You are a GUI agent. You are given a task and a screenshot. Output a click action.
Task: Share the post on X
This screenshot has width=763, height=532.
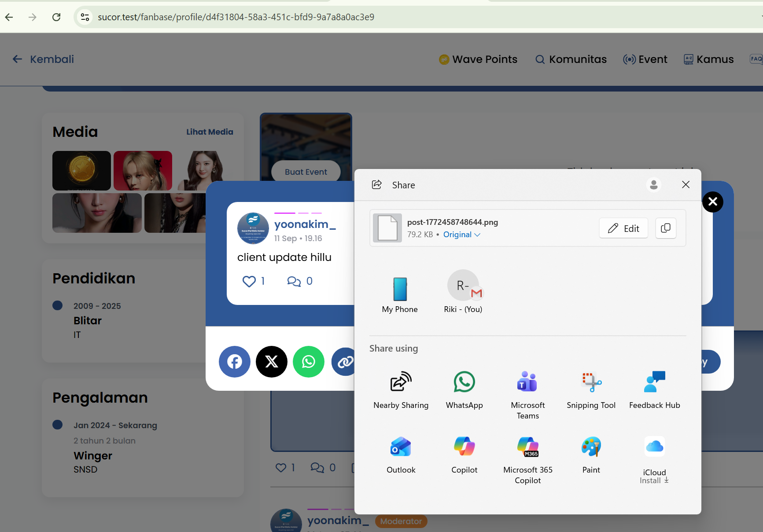point(272,362)
